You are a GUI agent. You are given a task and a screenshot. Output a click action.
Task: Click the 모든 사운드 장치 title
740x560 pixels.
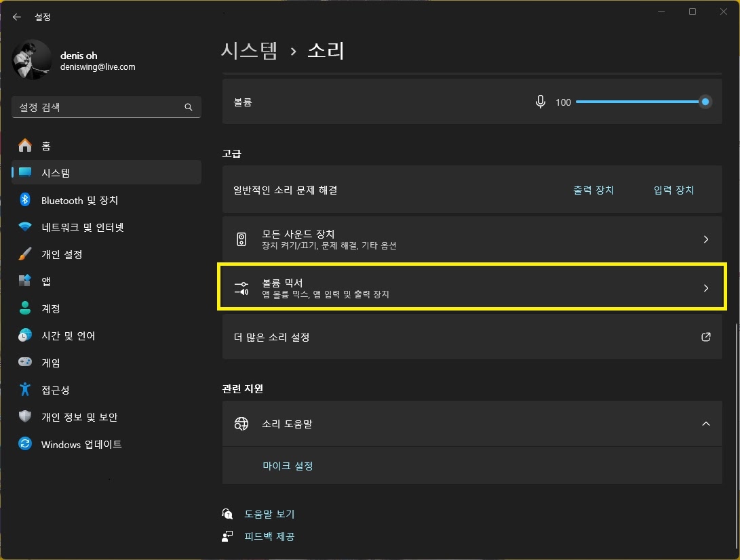(x=298, y=234)
